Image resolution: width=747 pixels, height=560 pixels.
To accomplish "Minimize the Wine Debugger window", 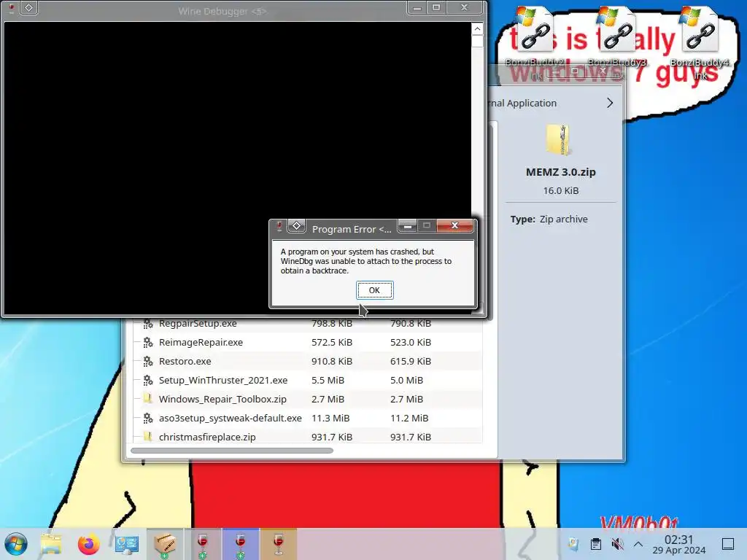I will [x=417, y=7].
